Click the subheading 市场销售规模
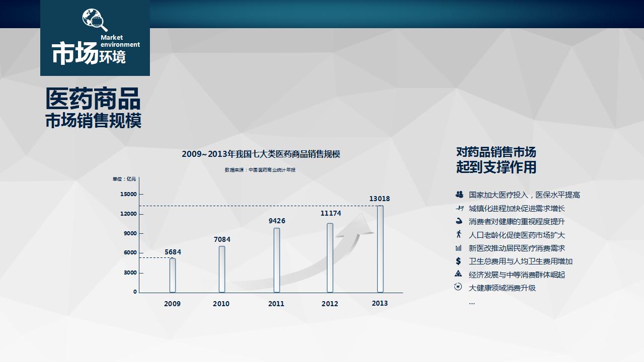The height and width of the screenshot is (362, 644). tap(94, 121)
